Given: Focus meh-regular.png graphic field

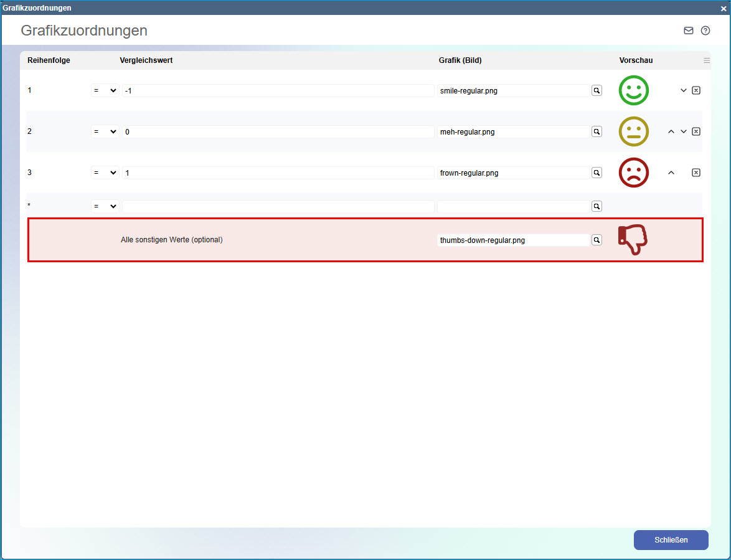Looking at the screenshot, I should [x=514, y=131].
